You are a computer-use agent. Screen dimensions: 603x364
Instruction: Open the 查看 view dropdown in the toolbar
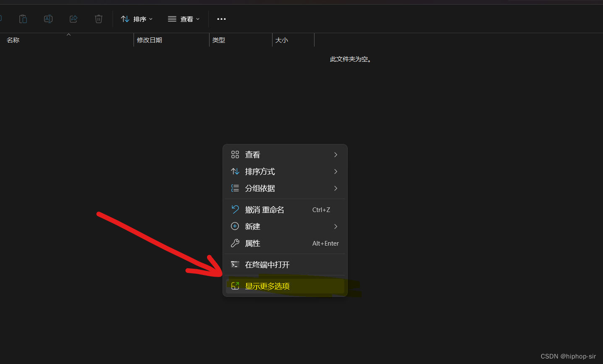coord(184,19)
